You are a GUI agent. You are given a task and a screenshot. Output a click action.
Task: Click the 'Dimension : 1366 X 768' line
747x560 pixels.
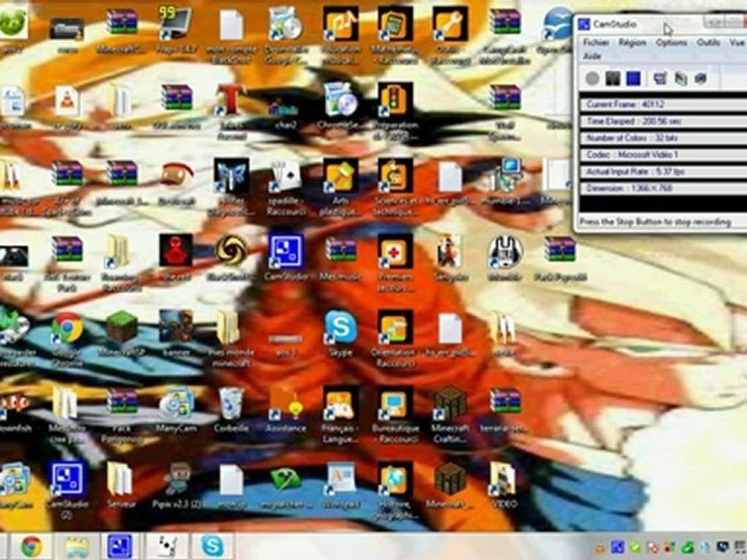click(663, 188)
